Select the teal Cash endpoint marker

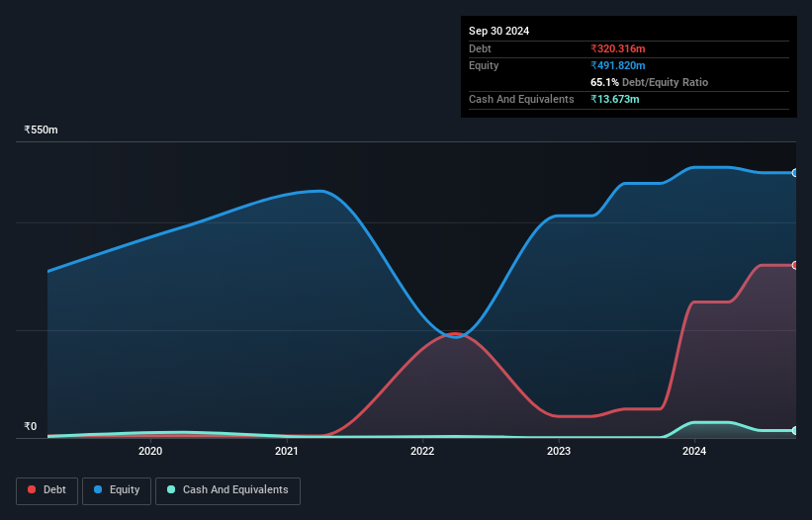[795, 430]
